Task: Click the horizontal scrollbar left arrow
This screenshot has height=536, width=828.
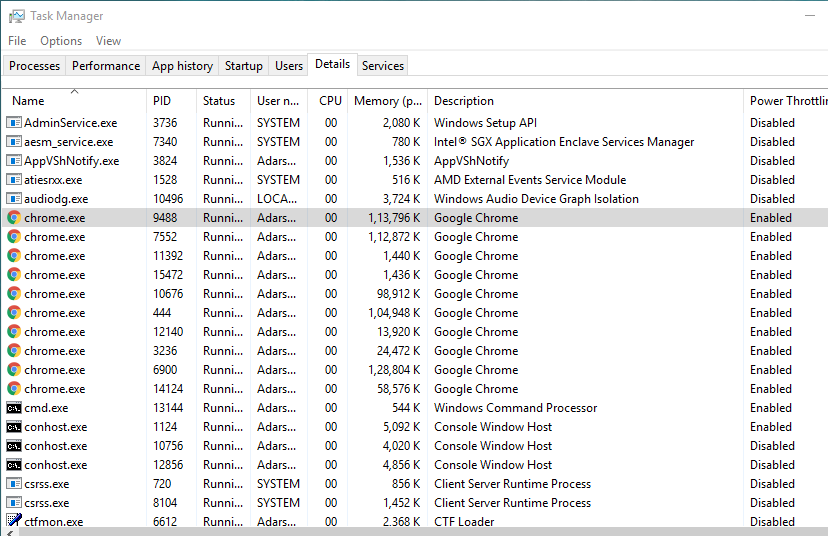Action: (x=10, y=532)
